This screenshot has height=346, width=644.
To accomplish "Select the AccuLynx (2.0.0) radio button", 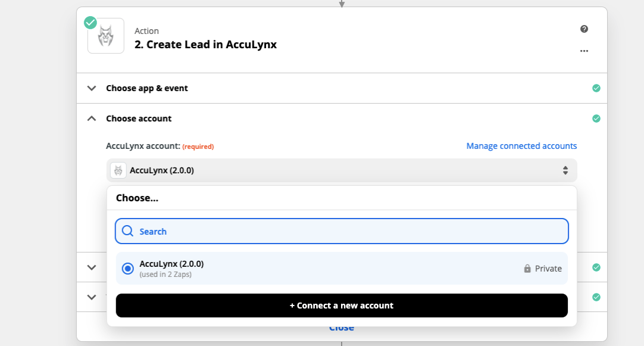I will tap(128, 269).
